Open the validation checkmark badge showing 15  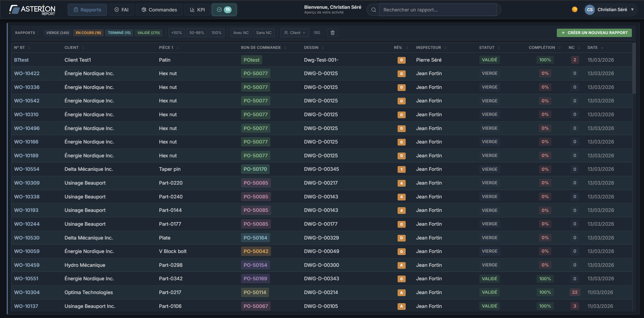[224, 10]
